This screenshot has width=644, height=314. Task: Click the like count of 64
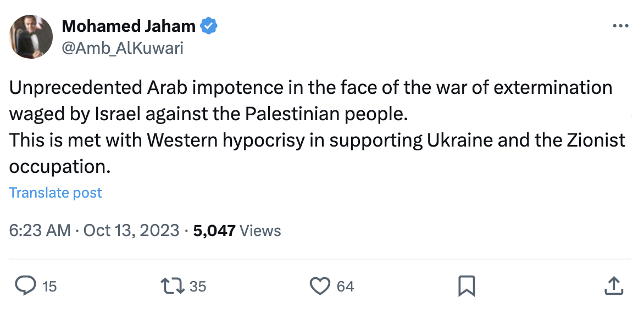coord(345,286)
